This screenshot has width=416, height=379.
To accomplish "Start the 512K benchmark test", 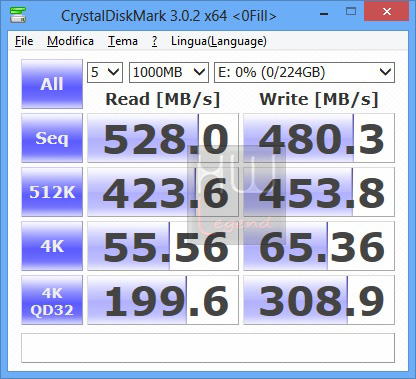I will (x=52, y=192).
